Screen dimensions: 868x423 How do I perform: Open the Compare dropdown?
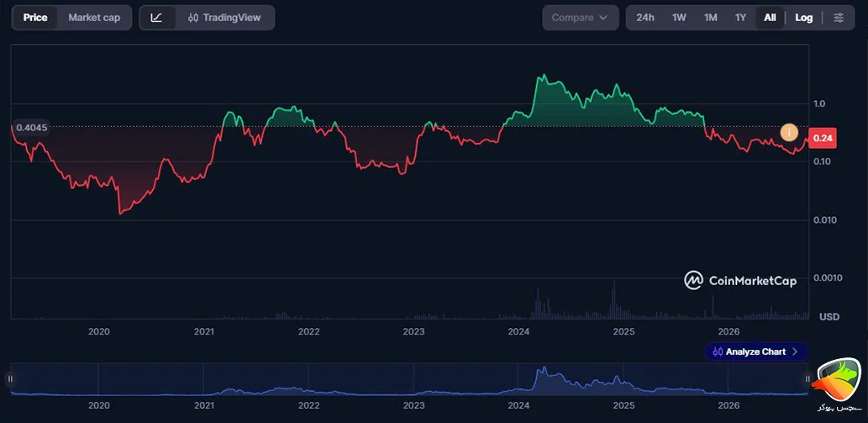coord(580,18)
